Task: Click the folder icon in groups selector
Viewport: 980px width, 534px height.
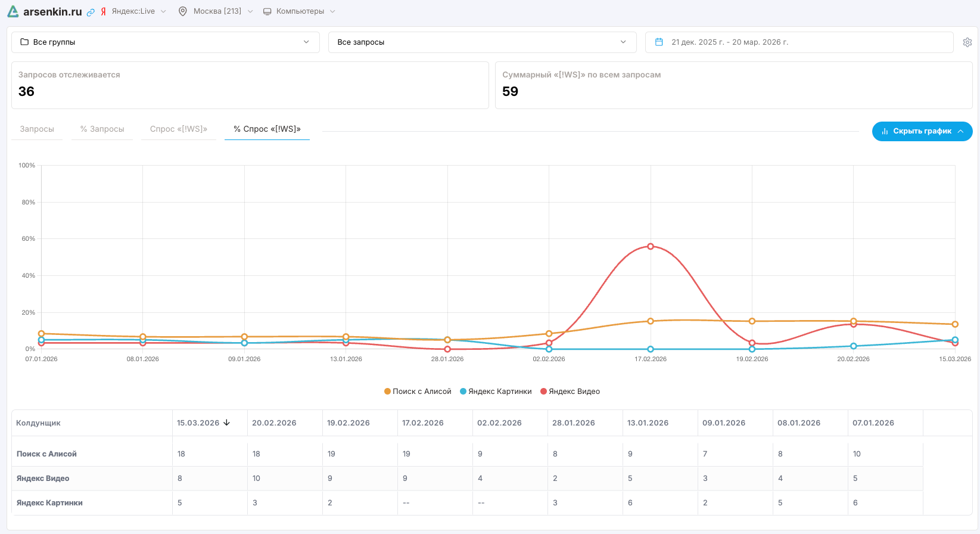Action: click(x=24, y=42)
